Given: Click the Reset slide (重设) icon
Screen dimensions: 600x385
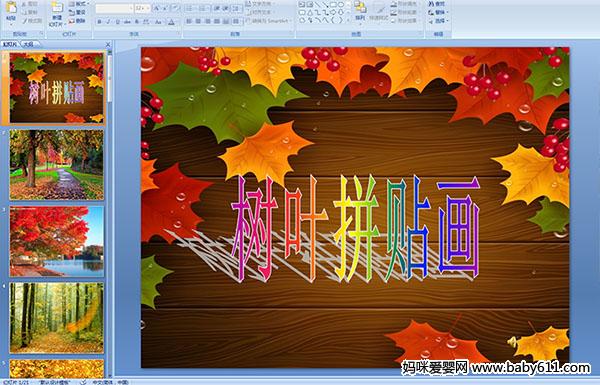Looking at the screenshot, I should point(72,12).
